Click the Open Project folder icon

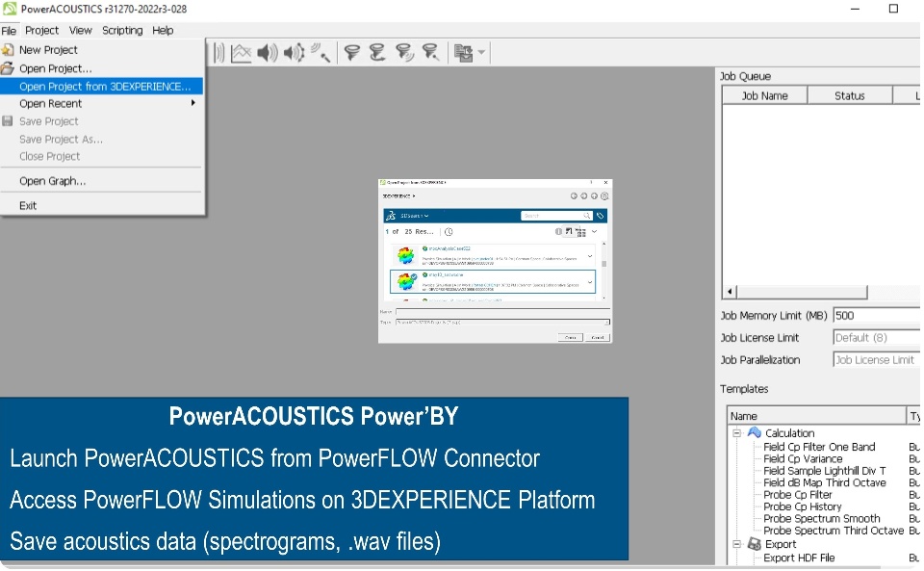[x=8, y=68]
